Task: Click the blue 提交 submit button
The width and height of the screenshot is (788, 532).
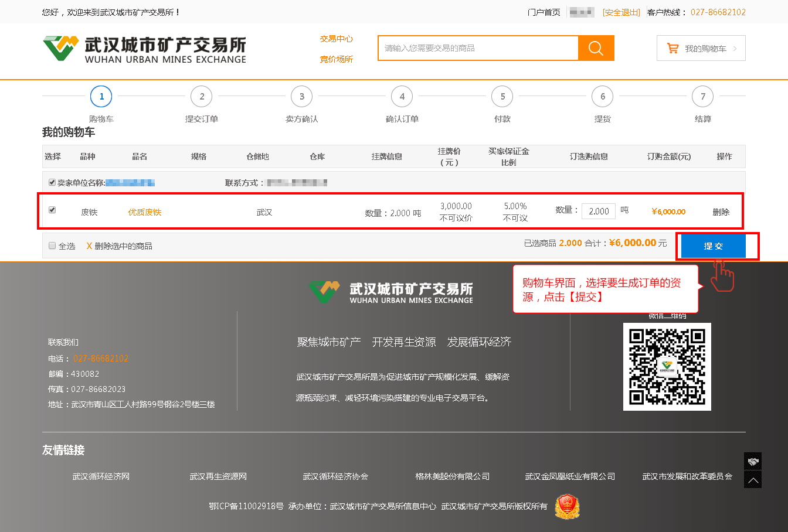Action: click(713, 246)
